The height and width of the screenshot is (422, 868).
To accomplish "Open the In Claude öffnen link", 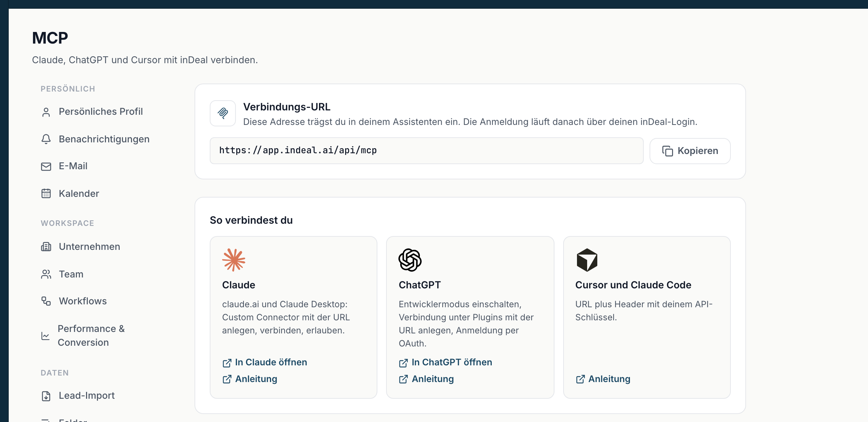I will click(271, 362).
